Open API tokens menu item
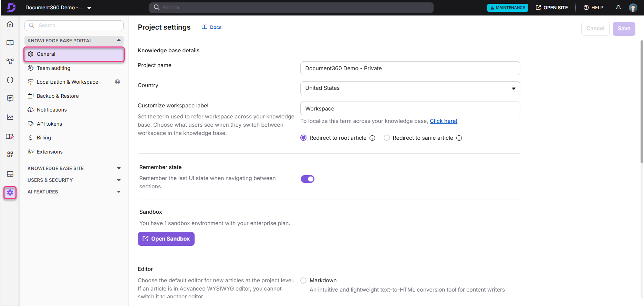Image resolution: width=644 pixels, height=306 pixels. (x=74, y=124)
